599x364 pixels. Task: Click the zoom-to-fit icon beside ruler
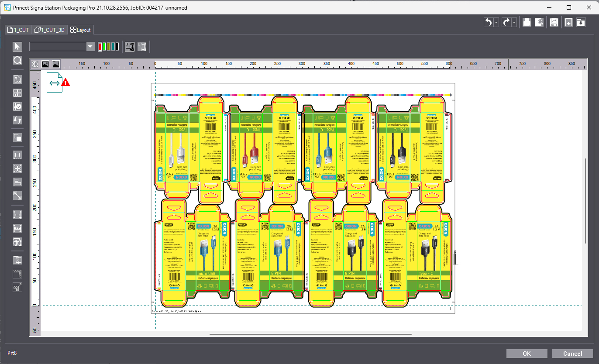[35, 64]
